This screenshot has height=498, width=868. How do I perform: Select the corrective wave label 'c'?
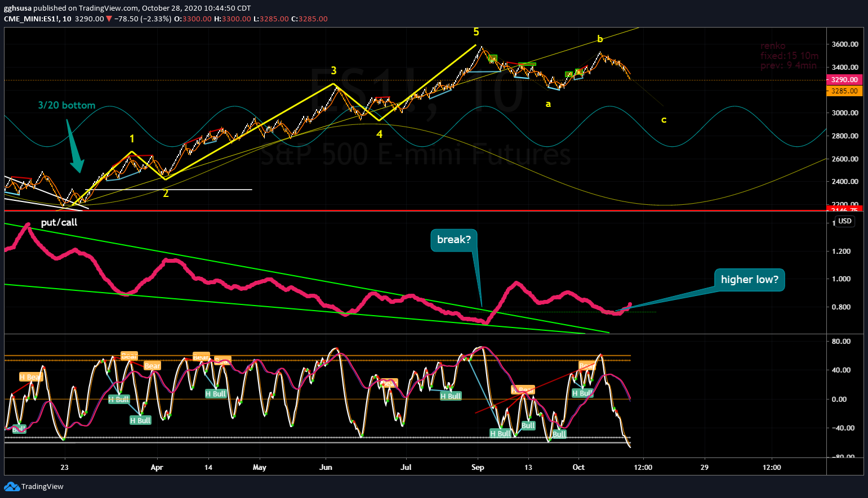664,120
